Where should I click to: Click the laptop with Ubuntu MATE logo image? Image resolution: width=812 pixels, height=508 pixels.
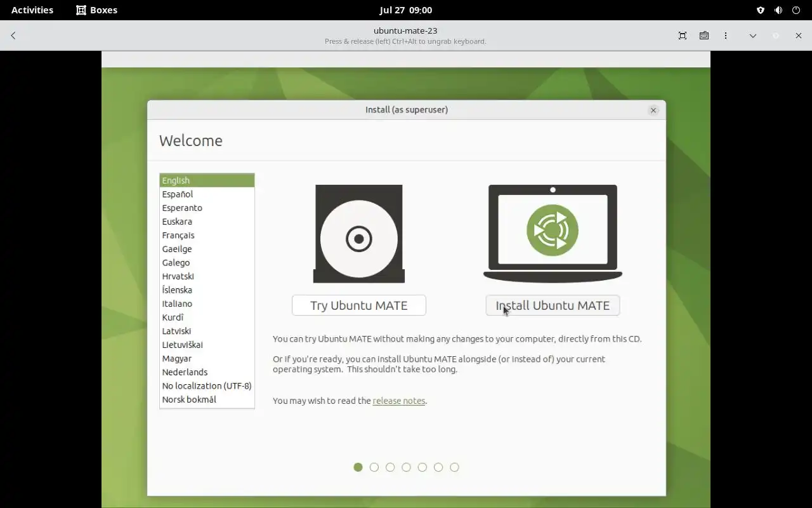pyautogui.click(x=553, y=233)
